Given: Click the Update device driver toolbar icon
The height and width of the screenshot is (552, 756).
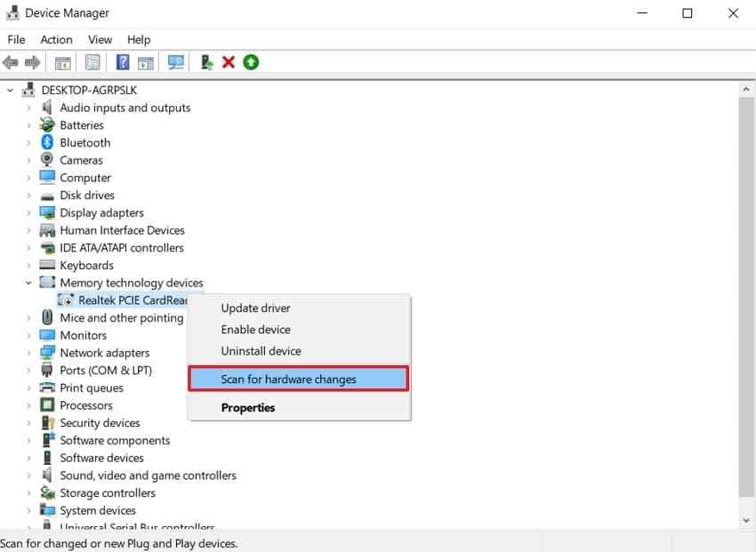Looking at the screenshot, I should point(207,62).
